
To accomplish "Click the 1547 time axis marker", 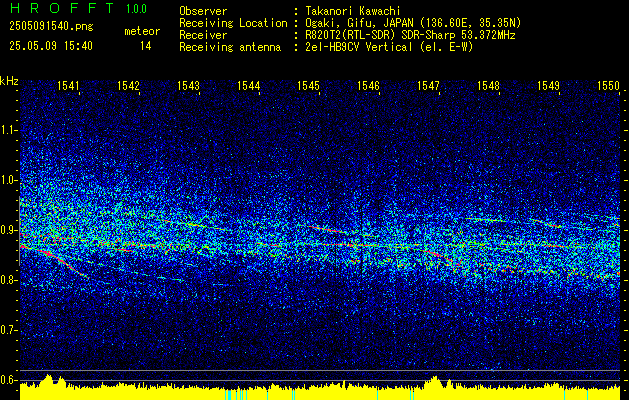I will (428, 85).
